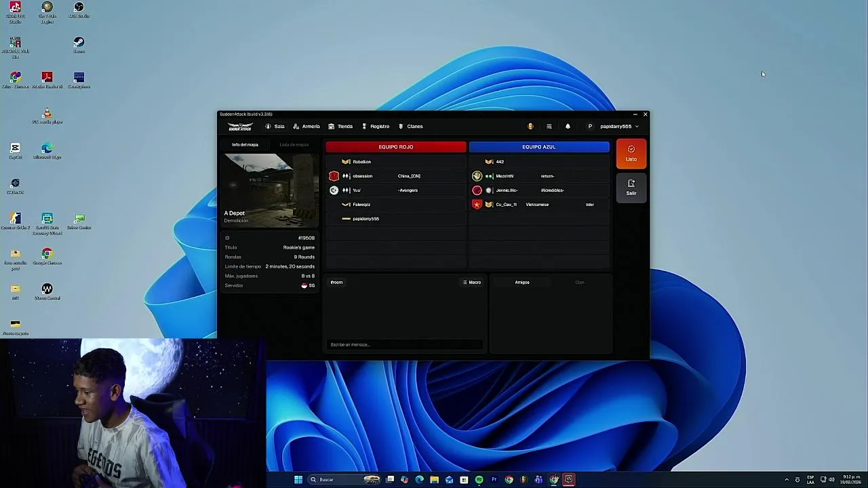Open the Windows Start menu

pyautogui.click(x=298, y=480)
